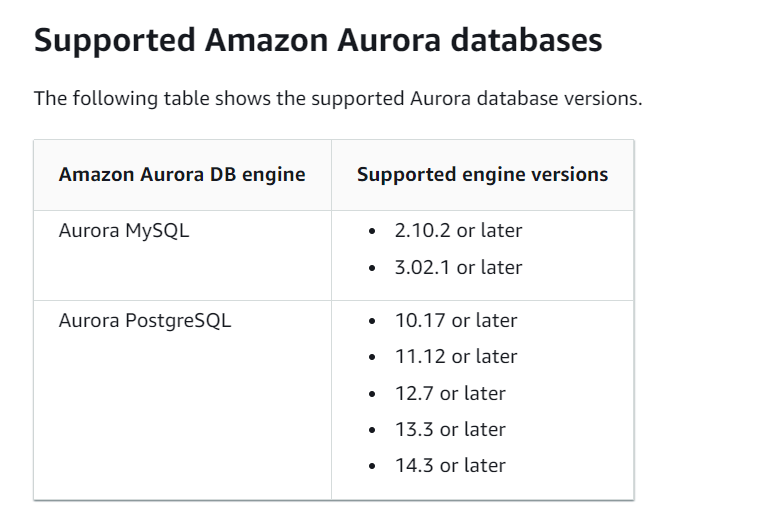The image size is (776, 531).
Task: Select the Amazon Aurora DB engine column header
Action: (182, 175)
